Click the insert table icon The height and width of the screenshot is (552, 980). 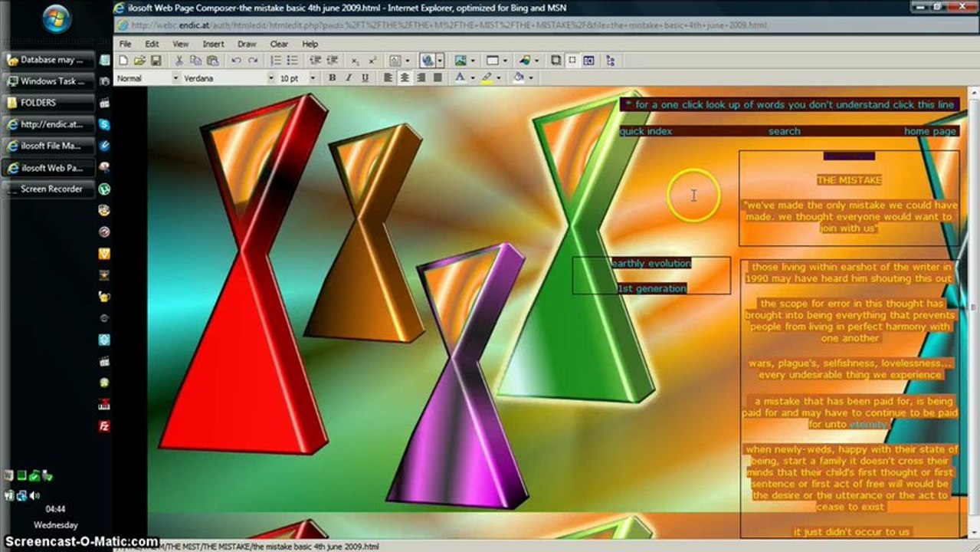coord(493,61)
